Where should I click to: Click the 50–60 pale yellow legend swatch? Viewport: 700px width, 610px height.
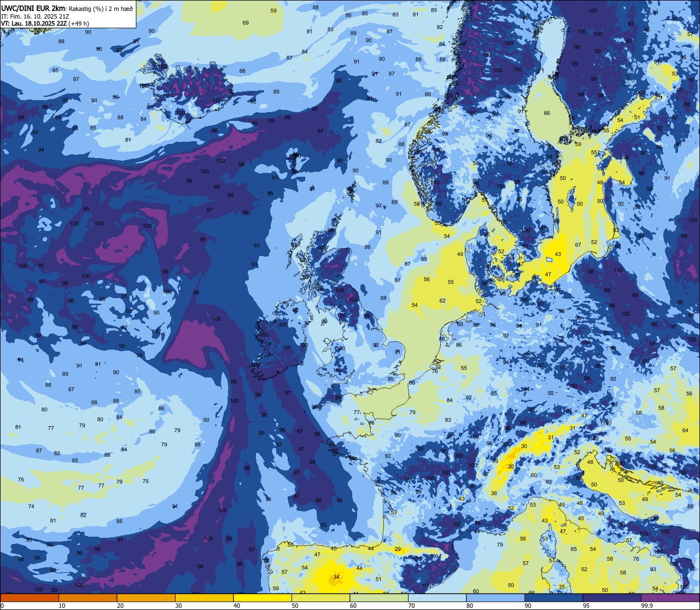[x=320, y=597]
